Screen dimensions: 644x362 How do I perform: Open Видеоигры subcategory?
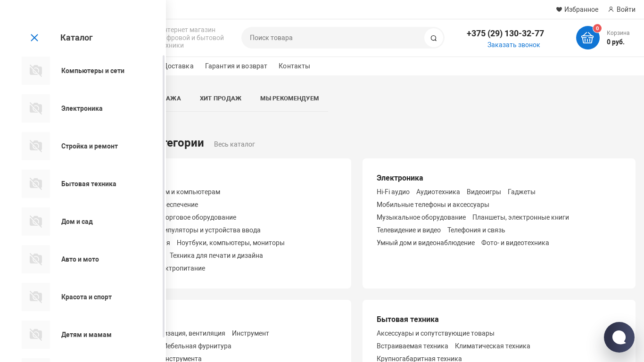click(x=484, y=192)
